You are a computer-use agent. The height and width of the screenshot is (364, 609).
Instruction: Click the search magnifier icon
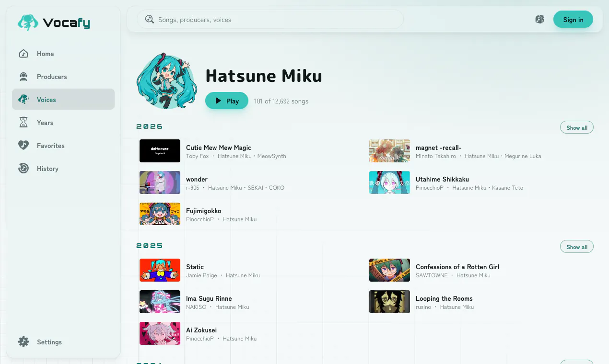(150, 20)
